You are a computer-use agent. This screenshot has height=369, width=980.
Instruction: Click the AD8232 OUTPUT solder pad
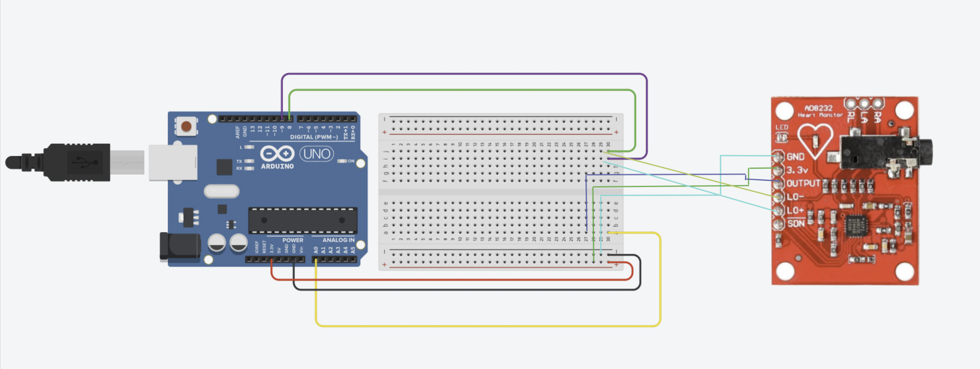(x=778, y=184)
